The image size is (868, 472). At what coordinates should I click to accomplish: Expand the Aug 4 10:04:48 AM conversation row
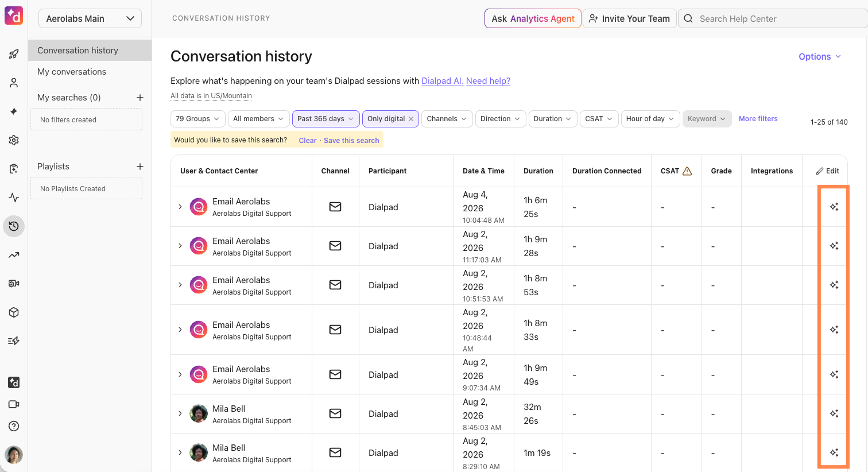180,207
